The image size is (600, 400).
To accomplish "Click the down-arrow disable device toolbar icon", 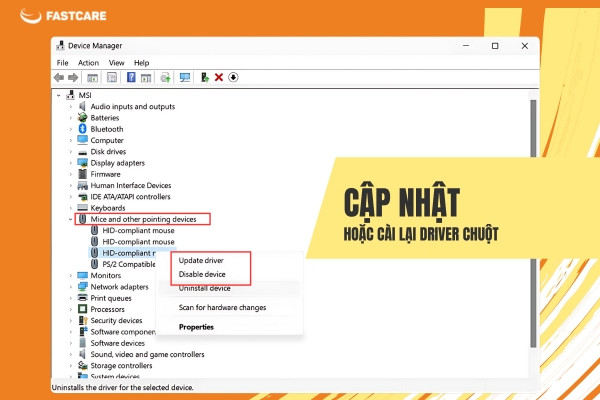I will [x=233, y=77].
